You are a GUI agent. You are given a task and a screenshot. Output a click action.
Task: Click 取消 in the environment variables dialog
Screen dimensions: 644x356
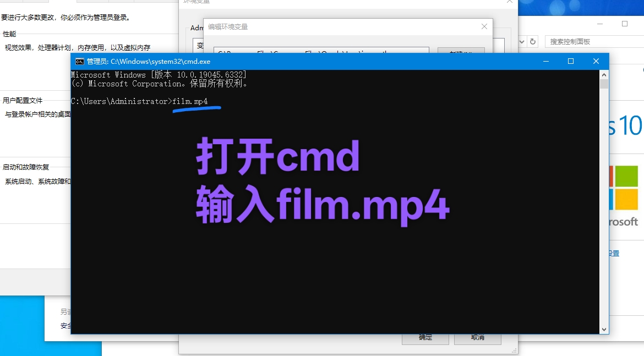(478, 338)
